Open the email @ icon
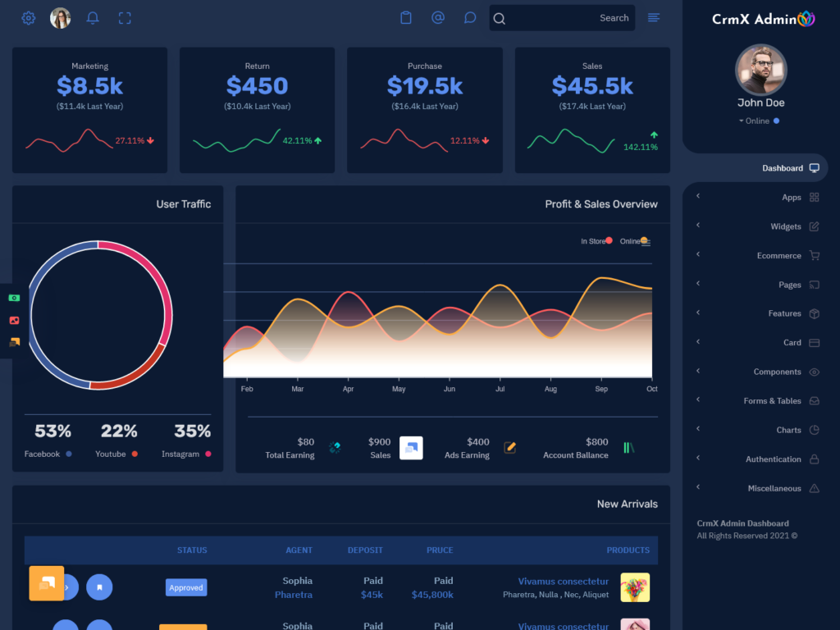 (x=438, y=18)
